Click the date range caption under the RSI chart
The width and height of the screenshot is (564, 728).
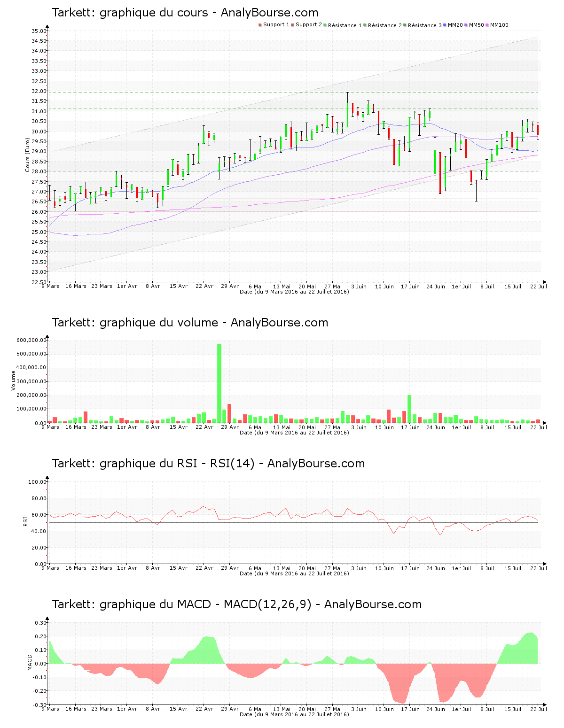click(294, 573)
